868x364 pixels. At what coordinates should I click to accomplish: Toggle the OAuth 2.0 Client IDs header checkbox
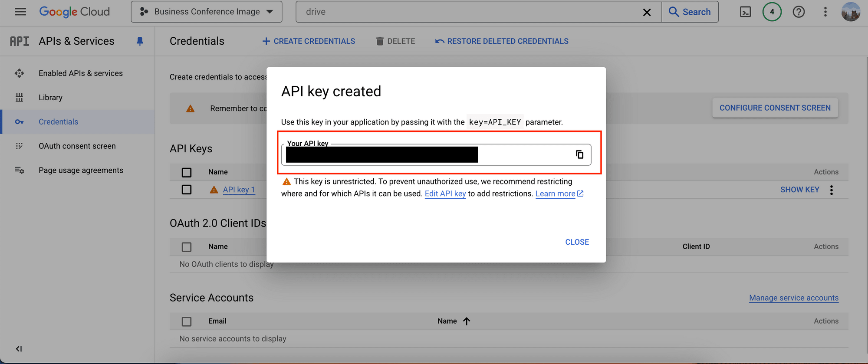187,247
